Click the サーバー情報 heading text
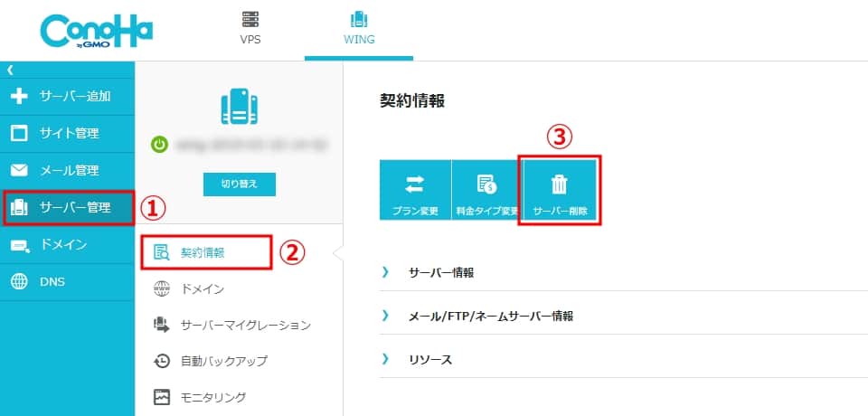Viewport: 868px width, 416px height. (441, 272)
